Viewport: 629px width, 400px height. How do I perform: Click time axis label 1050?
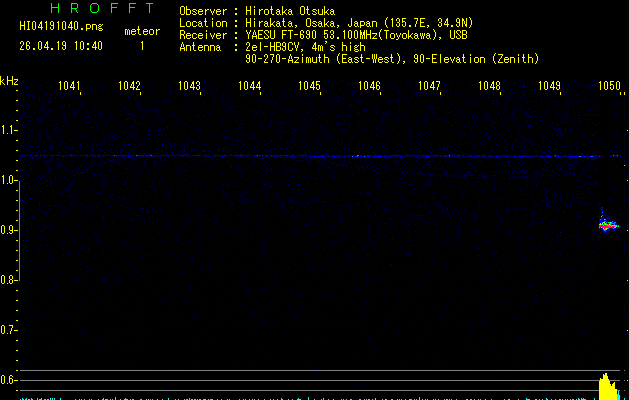610,85
